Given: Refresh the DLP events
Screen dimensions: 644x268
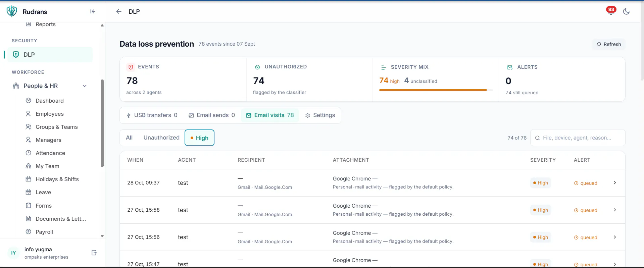Looking at the screenshot, I should [x=608, y=44].
